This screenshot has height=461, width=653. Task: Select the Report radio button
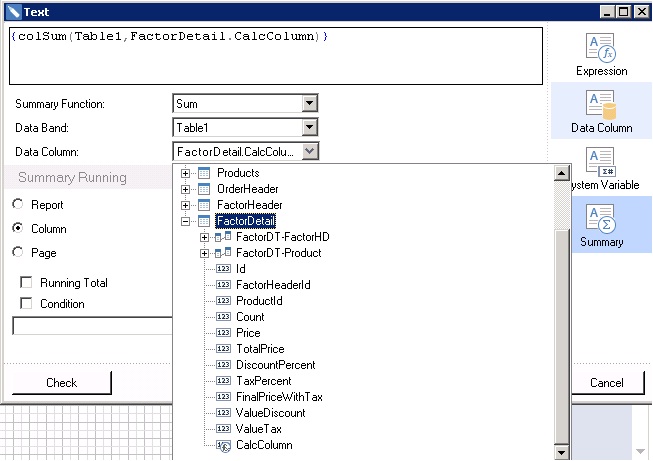18,205
